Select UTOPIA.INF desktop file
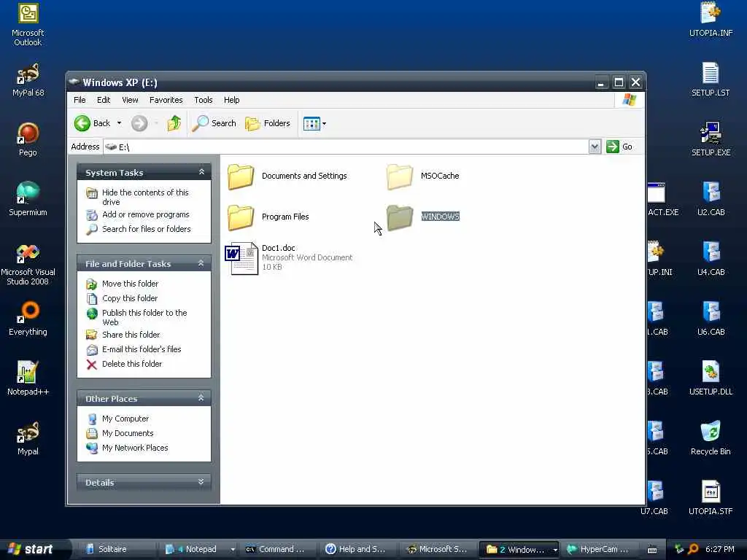Image resolution: width=747 pixels, height=560 pixels. coord(711,20)
